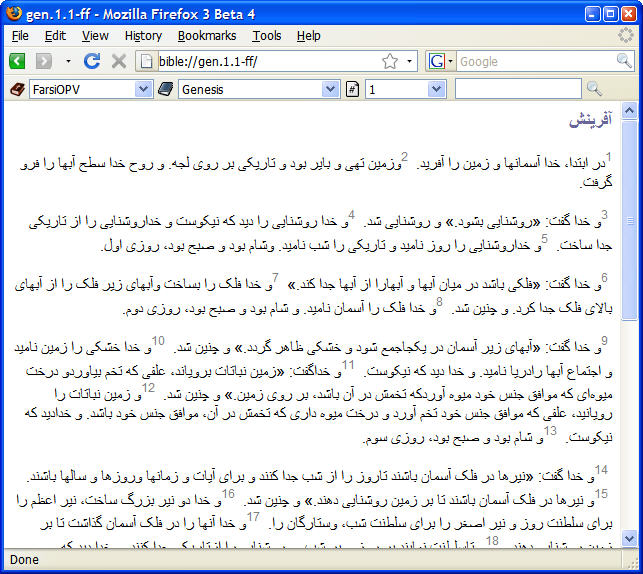Image resolution: width=643 pixels, height=574 pixels.
Task: Click the scrollbar up arrow
Action: (x=629, y=110)
